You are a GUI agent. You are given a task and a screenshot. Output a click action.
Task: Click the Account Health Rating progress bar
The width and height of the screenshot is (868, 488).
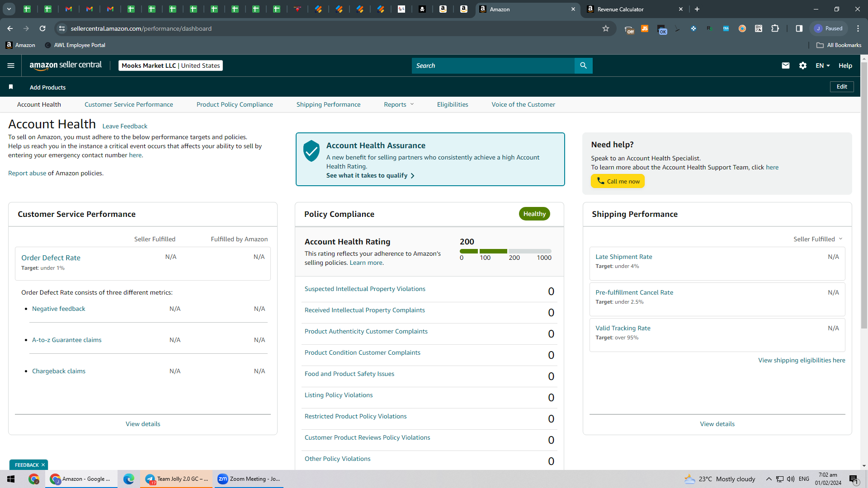point(505,251)
